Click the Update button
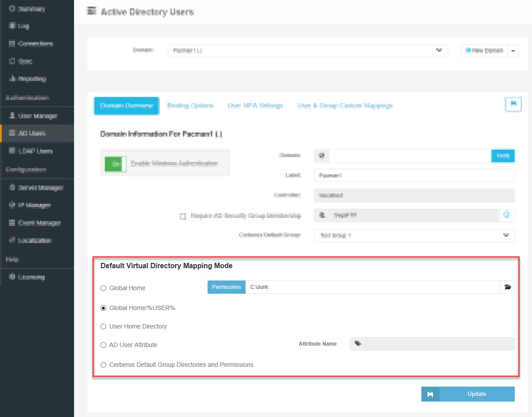 click(x=477, y=394)
